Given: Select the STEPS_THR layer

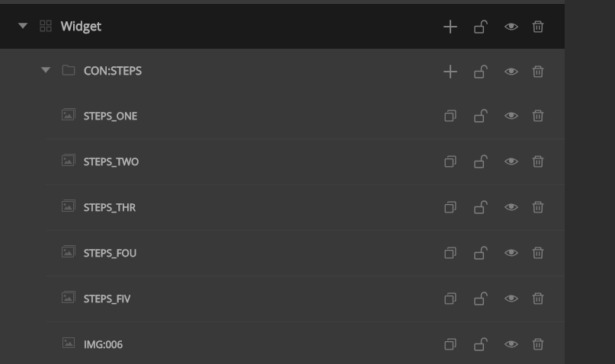Looking at the screenshot, I should click(x=110, y=207).
